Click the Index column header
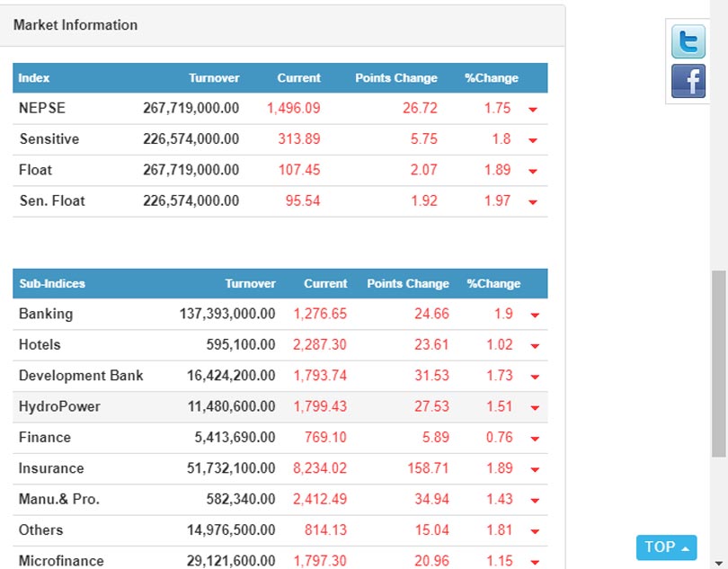 click(34, 78)
